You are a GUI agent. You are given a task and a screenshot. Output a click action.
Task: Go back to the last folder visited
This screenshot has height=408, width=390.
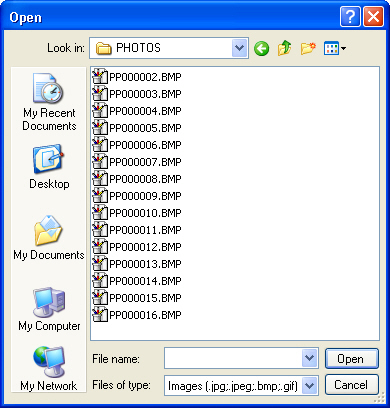(261, 49)
